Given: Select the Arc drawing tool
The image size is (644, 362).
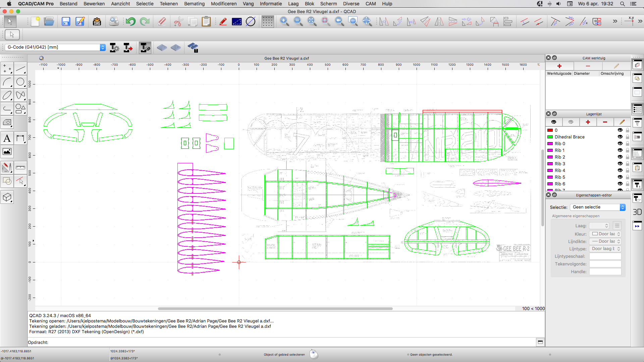Looking at the screenshot, I should tap(7, 82).
